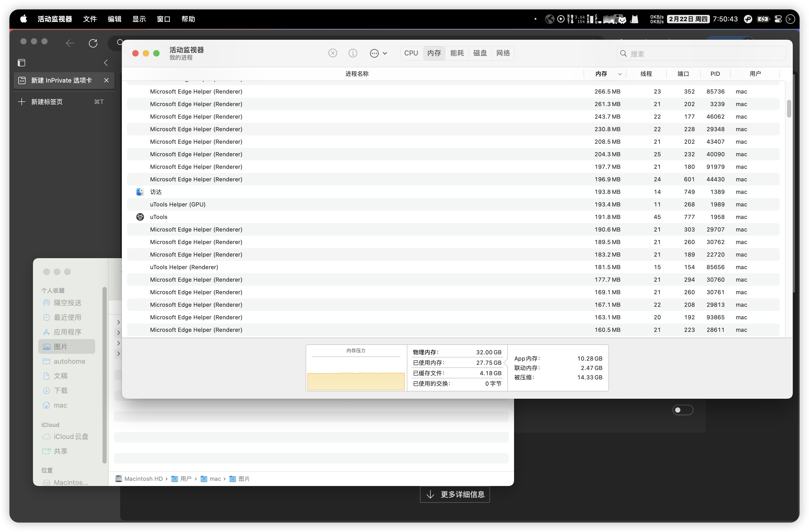Open 文稿 in Finder sidebar
The image size is (809, 532).
coord(67,376)
